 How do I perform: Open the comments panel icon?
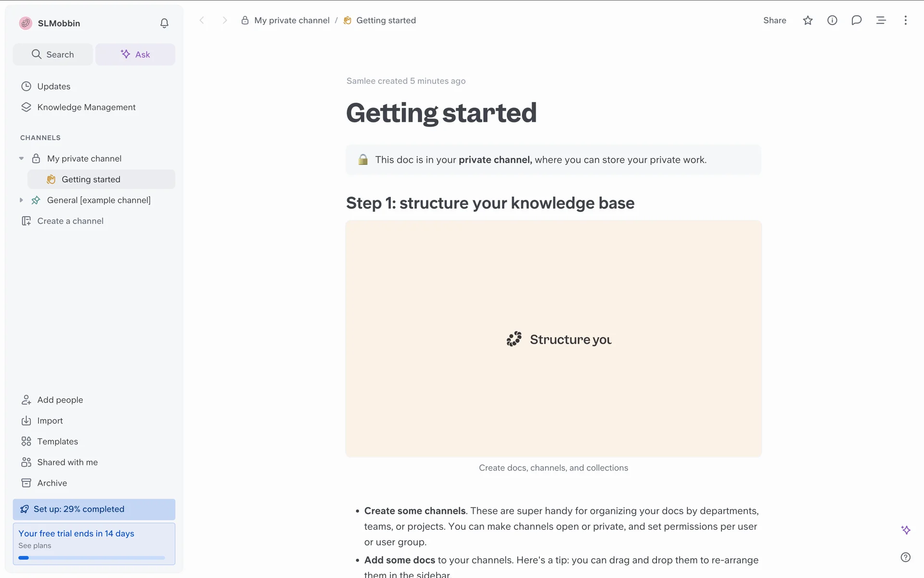coord(856,20)
